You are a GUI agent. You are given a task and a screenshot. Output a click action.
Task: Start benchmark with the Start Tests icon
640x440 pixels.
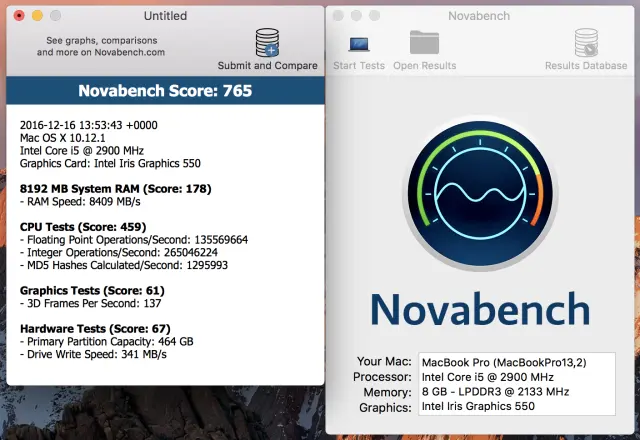(x=357, y=43)
